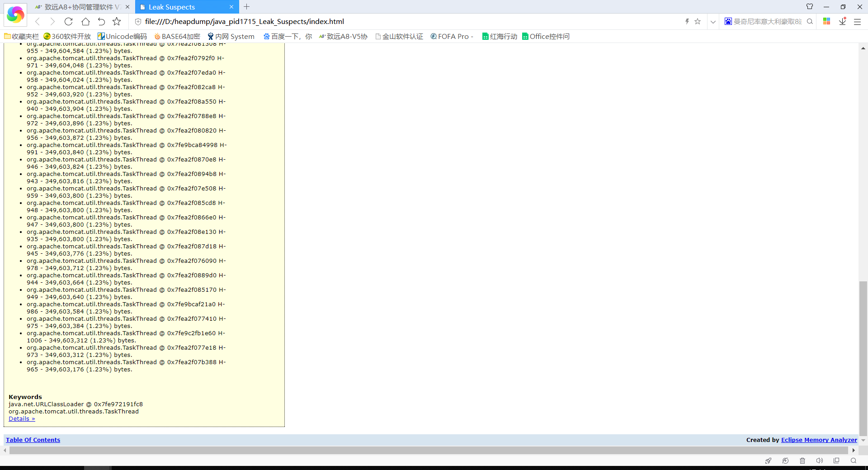Screen dimensions: 868x470
Task: Click the TaskThread row at 0x7fe9bca84998
Action: (127, 148)
